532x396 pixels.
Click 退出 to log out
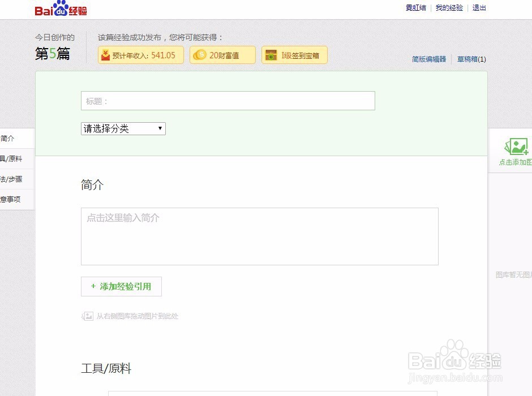point(479,8)
